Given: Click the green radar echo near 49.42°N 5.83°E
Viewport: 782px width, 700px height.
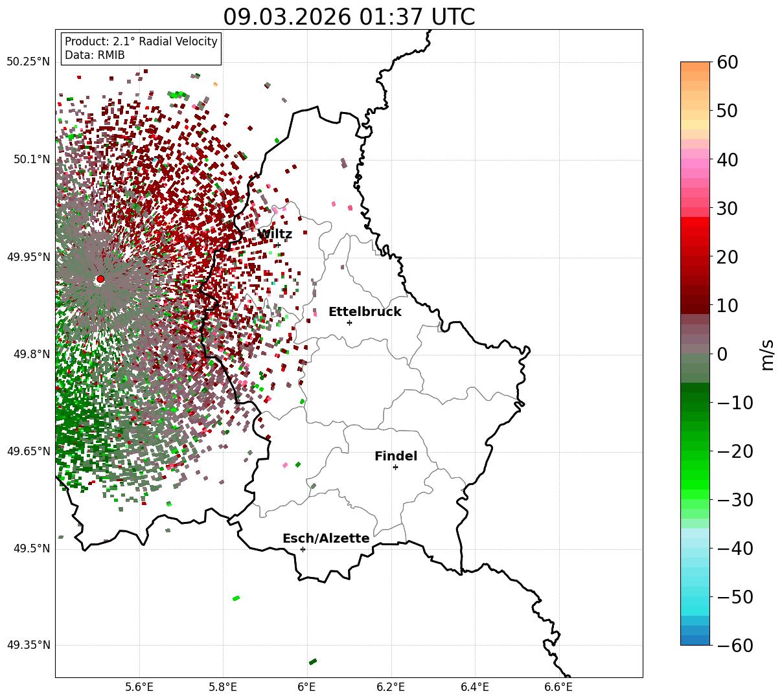Looking at the screenshot, I should pos(236,598).
